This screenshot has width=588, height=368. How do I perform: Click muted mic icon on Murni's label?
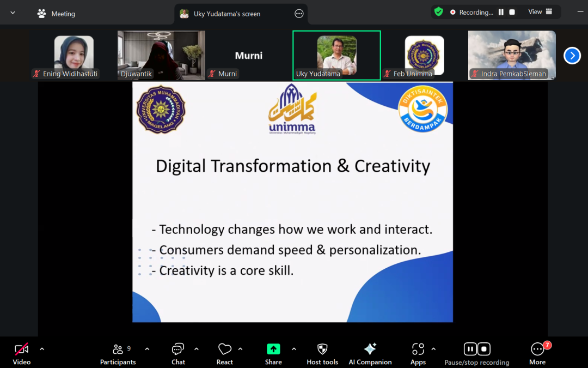[x=212, y=74]
